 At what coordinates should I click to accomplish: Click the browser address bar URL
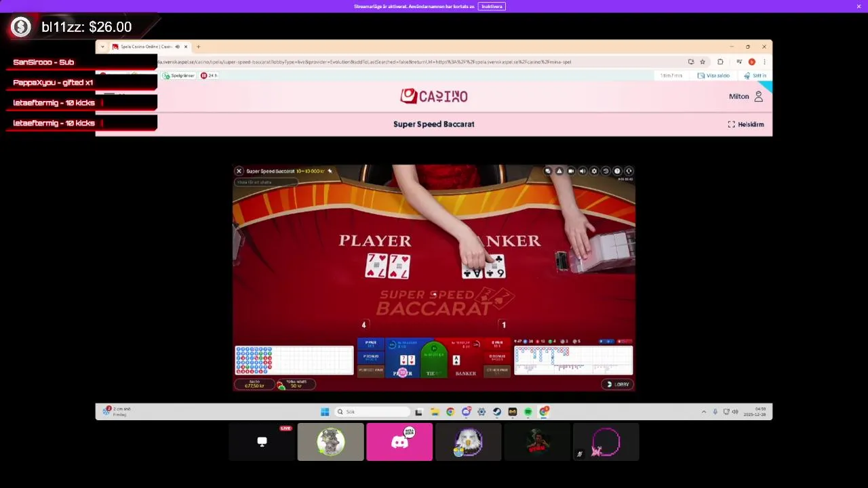(366, 62)
